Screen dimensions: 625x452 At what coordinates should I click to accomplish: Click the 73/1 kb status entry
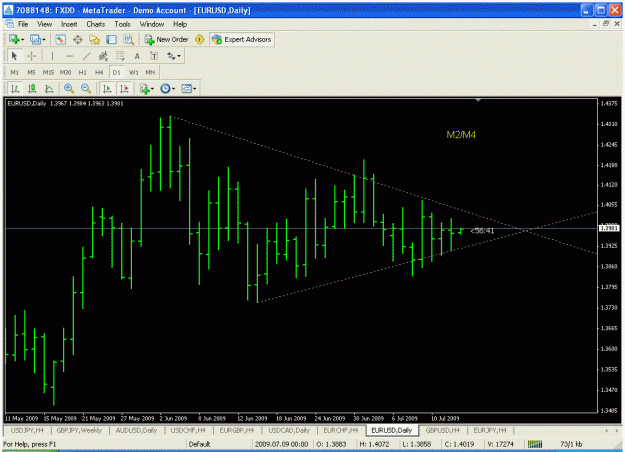571,444
